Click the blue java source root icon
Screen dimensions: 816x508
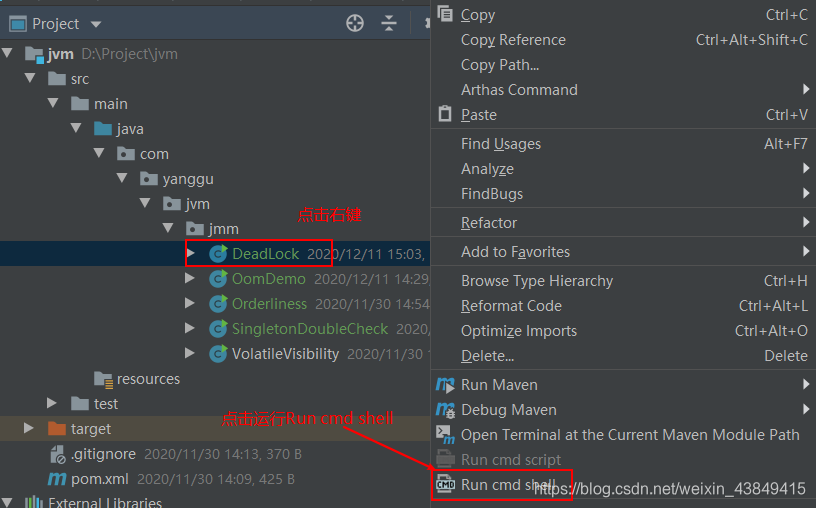pyautogui.click(x=103, y=129)
